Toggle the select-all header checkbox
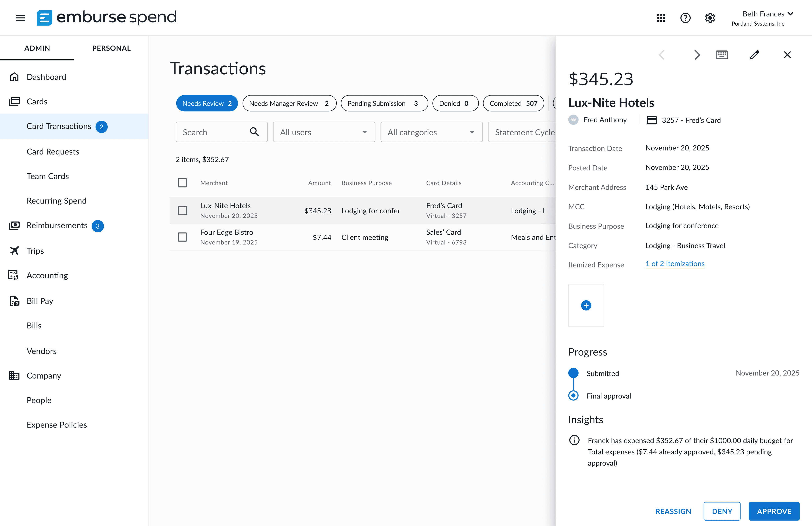Screen dimensions: 812x526 [x=182, y=183]
